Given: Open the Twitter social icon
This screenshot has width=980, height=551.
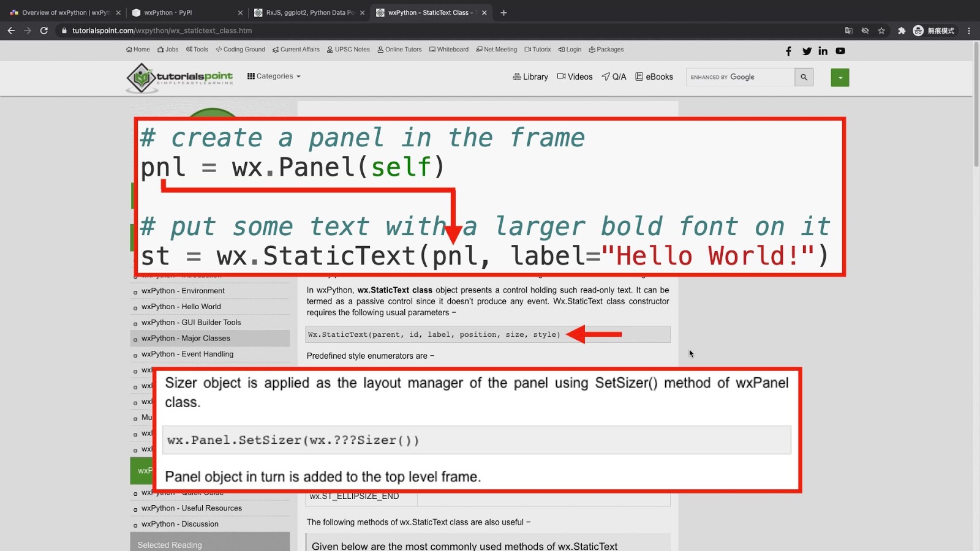Looking at the screenshot, I should (807, 51).
